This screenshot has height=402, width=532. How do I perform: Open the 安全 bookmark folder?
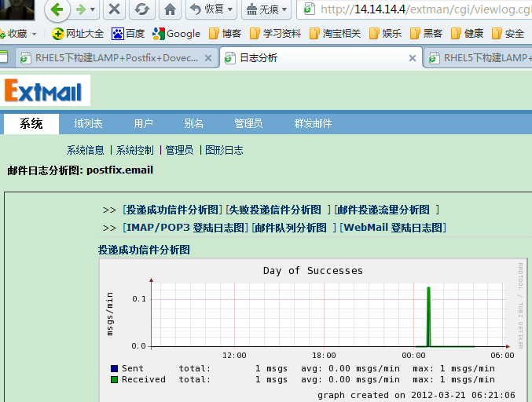508,34
